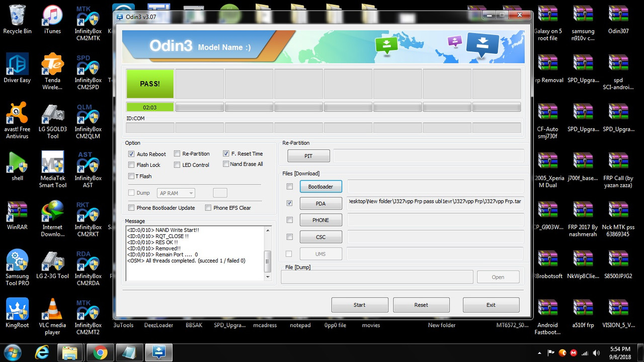Click the volume icon in the system tray
The image size is (644, 362).
[597, 353]
